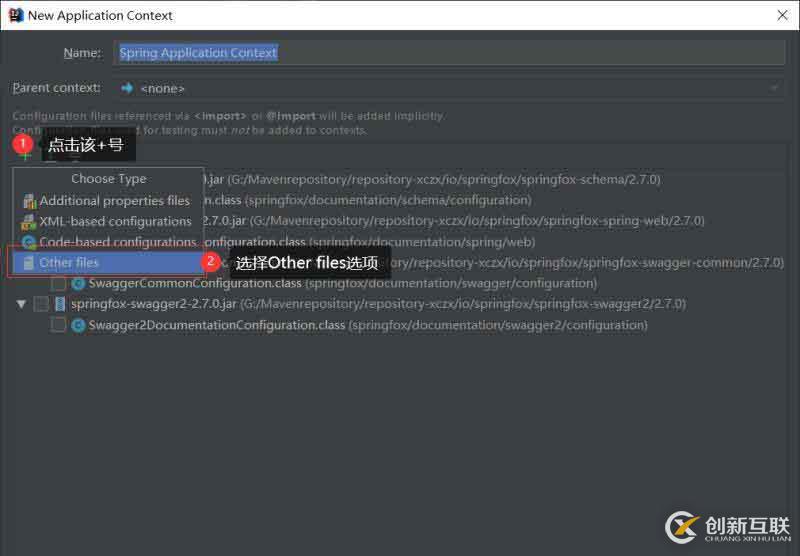800x556 pixels.
Task: Click XML-based configurations icon
Action: click(x=29, y=222)
